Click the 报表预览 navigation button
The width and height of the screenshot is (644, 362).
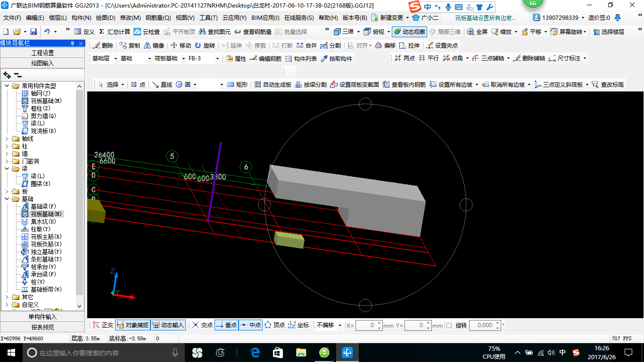pyautogui.click(x=42, y=327)
